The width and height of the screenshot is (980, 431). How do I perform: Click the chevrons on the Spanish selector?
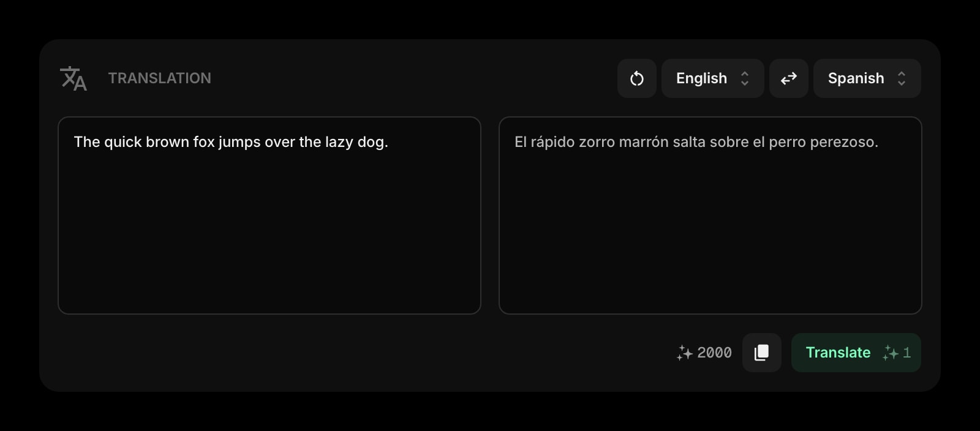[x=901, y=78]
